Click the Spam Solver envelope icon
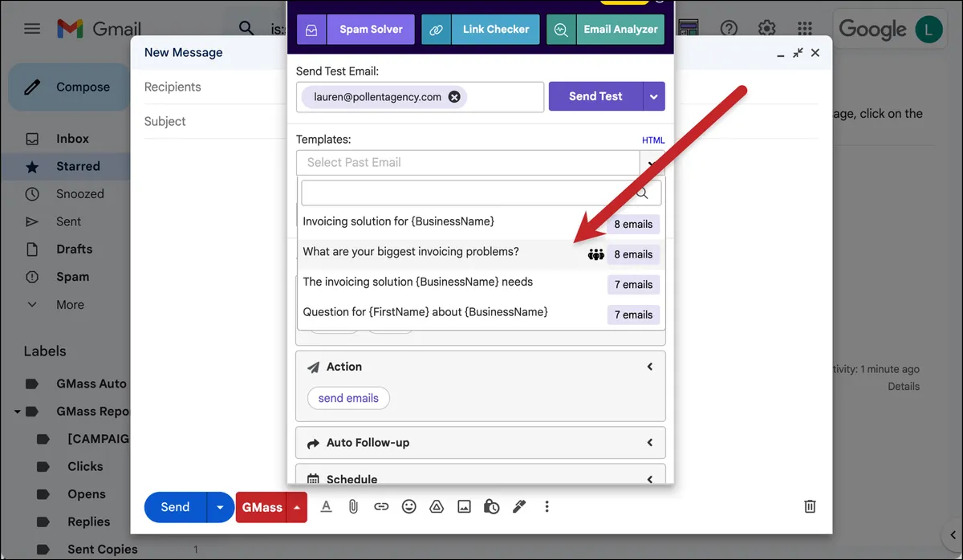Image resolution: width=963 pixels, height=560 pixels. 311,30
